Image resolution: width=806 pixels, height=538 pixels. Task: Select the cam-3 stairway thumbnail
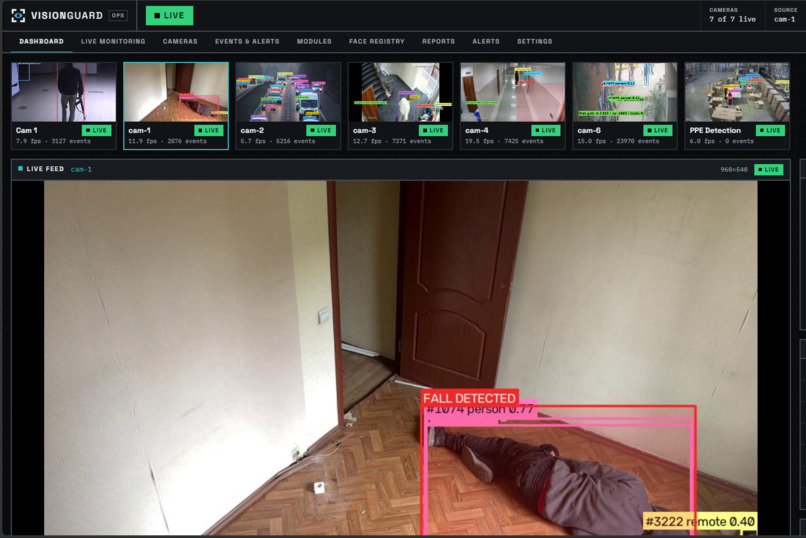[400, 92]
